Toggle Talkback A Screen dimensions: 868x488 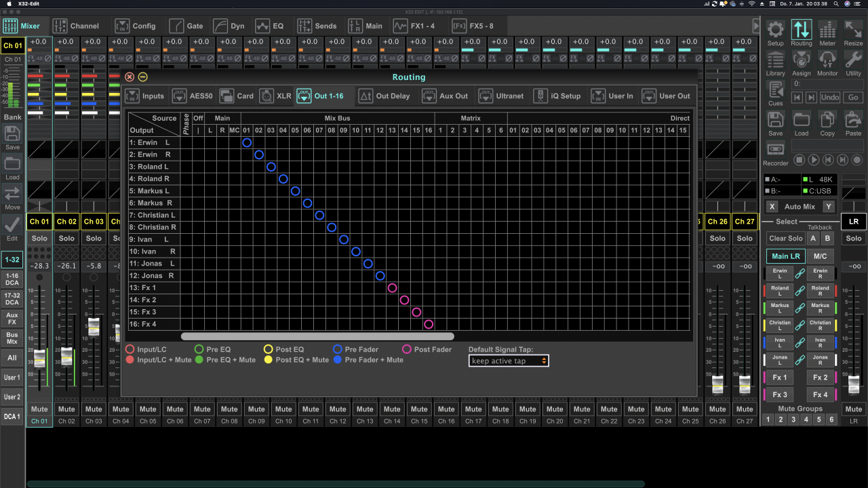coord(813,238)
